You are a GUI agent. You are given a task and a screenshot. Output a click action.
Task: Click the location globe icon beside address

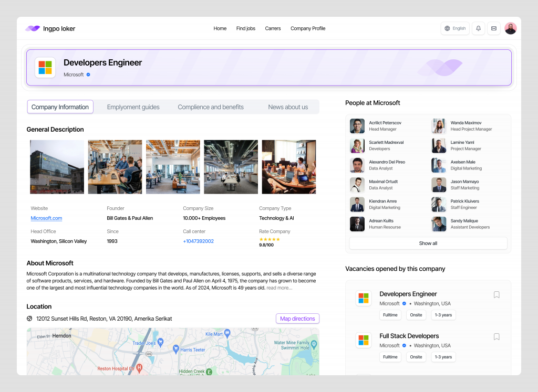pyautogui.click(x=30, y=319)
